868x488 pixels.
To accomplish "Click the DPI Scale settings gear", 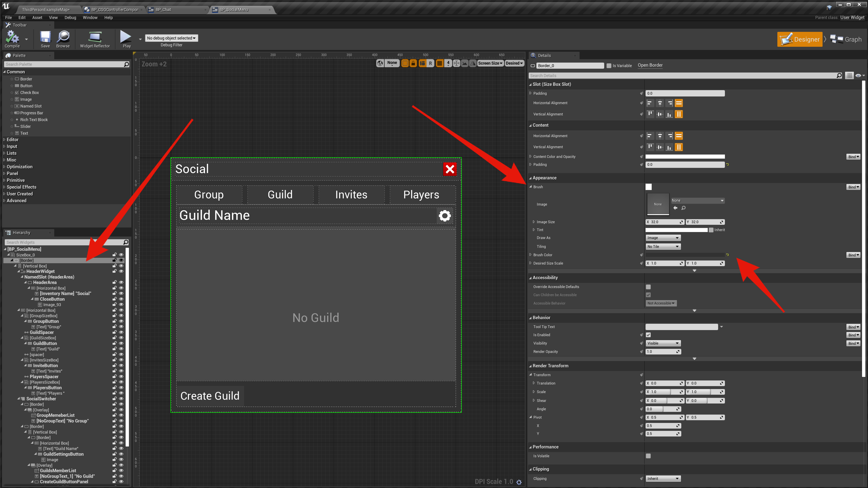I will (519, 482).
